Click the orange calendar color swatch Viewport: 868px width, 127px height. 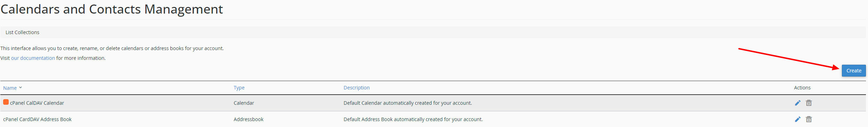click(x=6, y=102)
